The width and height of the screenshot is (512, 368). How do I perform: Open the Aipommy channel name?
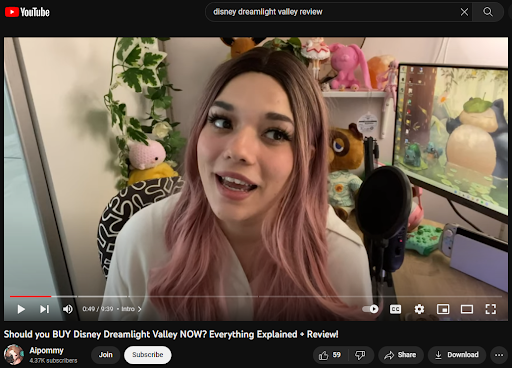tap(46, 351)
